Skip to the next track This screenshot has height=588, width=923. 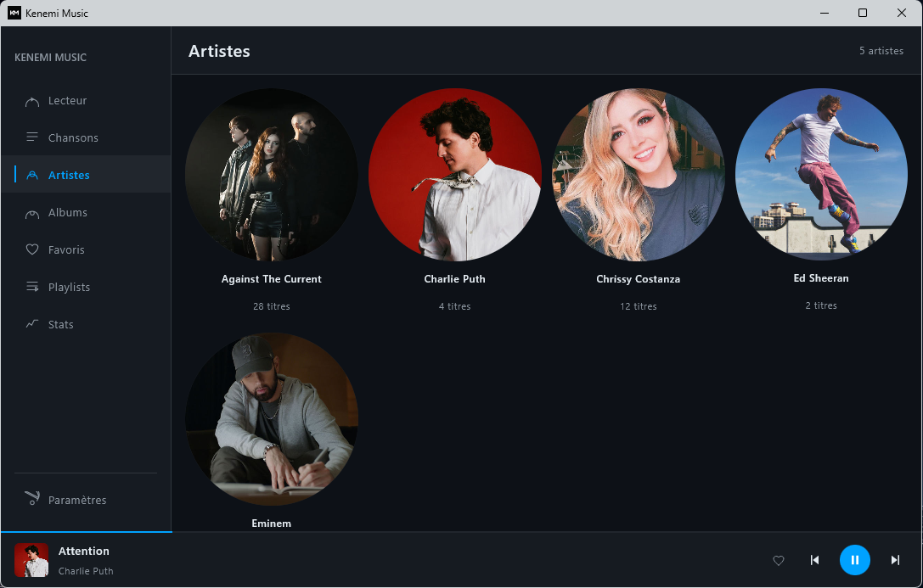point(895,560)
